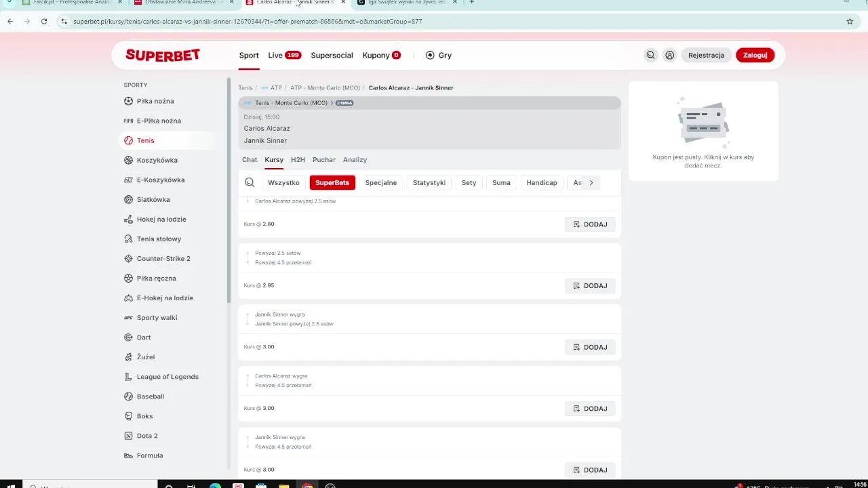Screen dimensions: 868x488
Task: Click the League of Legends icon
Action: pyautogui.click(x=128, y=376)
